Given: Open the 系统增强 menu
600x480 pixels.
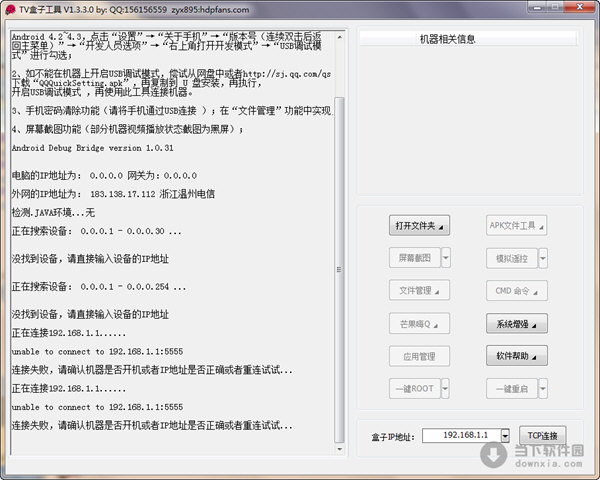Looking at the screenshot, I should point(517,323).
